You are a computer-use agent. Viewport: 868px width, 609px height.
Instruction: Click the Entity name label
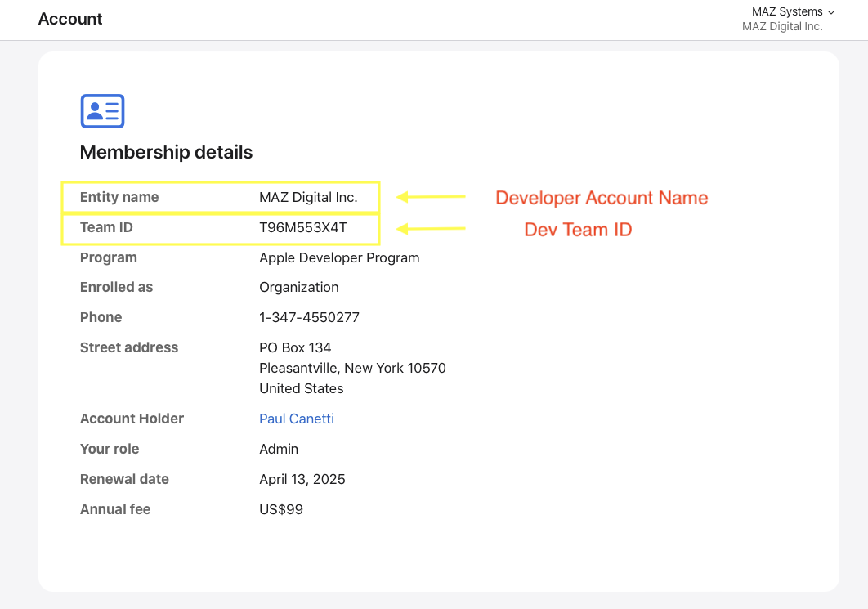pyautogui.click(x=119, y=197)
